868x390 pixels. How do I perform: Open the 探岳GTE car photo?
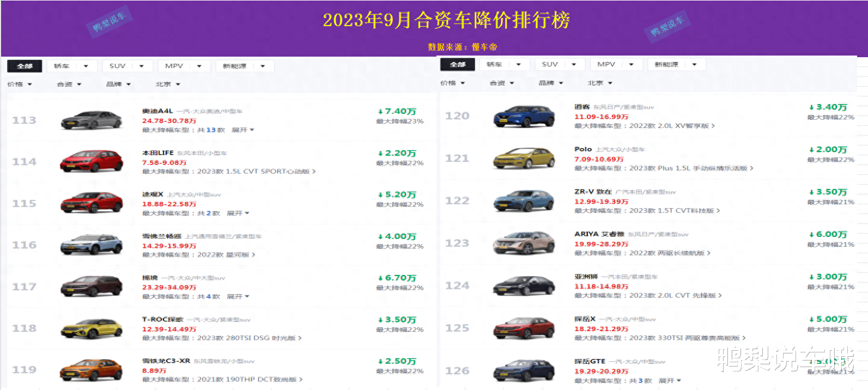tap(524, 371)
